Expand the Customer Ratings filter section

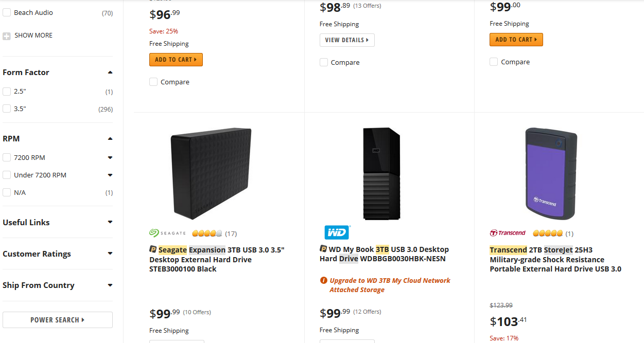point(110,254)
